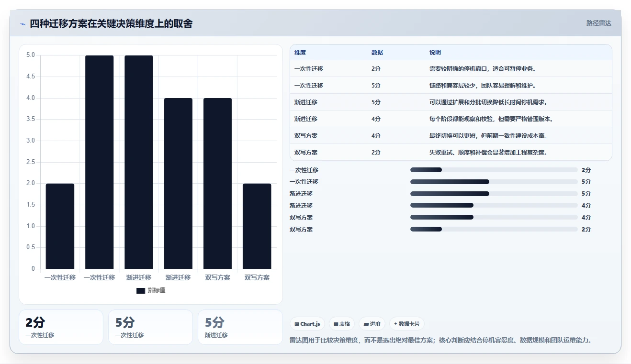
Task: Click the 一次性迁移 chart bar at value 5
Action: (100, 162)
